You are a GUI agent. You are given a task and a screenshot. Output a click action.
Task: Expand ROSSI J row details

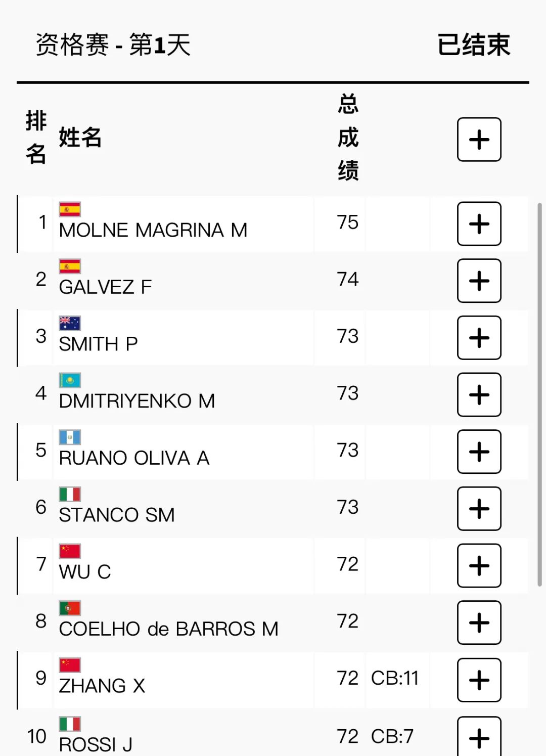click(x=479, y=737)
